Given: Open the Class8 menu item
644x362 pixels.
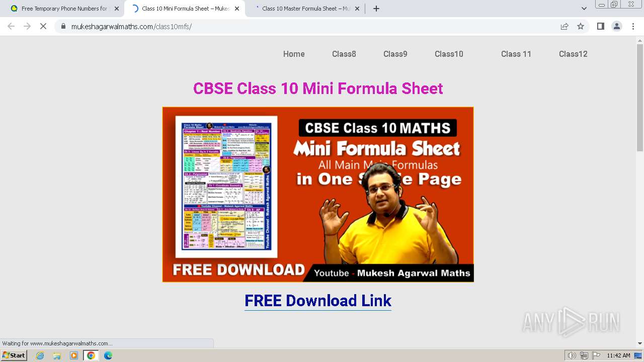Looking at the screenshot, I should (344, 54).
